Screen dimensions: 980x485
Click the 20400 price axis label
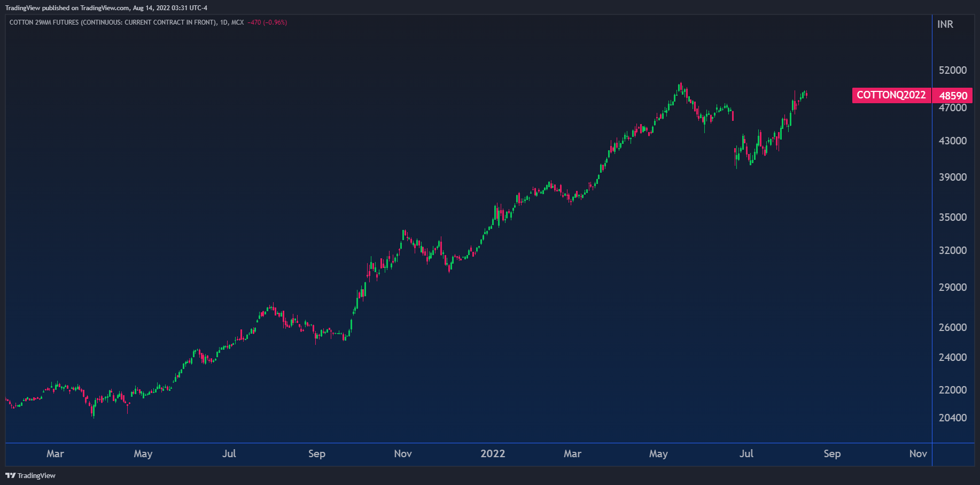(953, 418)
